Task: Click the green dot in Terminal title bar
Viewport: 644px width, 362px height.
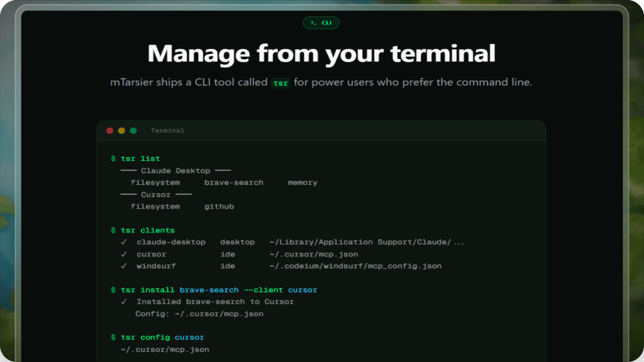Action: [133, 131]
